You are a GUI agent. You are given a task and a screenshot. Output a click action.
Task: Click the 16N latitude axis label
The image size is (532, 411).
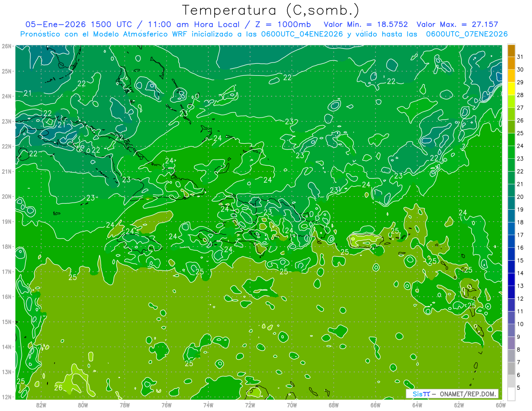pyautogui.click(x=6, y=296)
